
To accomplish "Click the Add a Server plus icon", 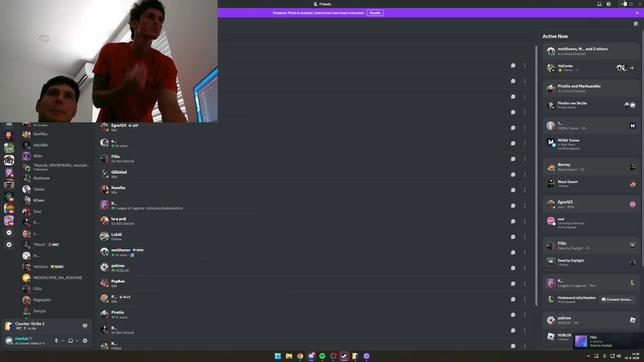I will click(9, 233).
